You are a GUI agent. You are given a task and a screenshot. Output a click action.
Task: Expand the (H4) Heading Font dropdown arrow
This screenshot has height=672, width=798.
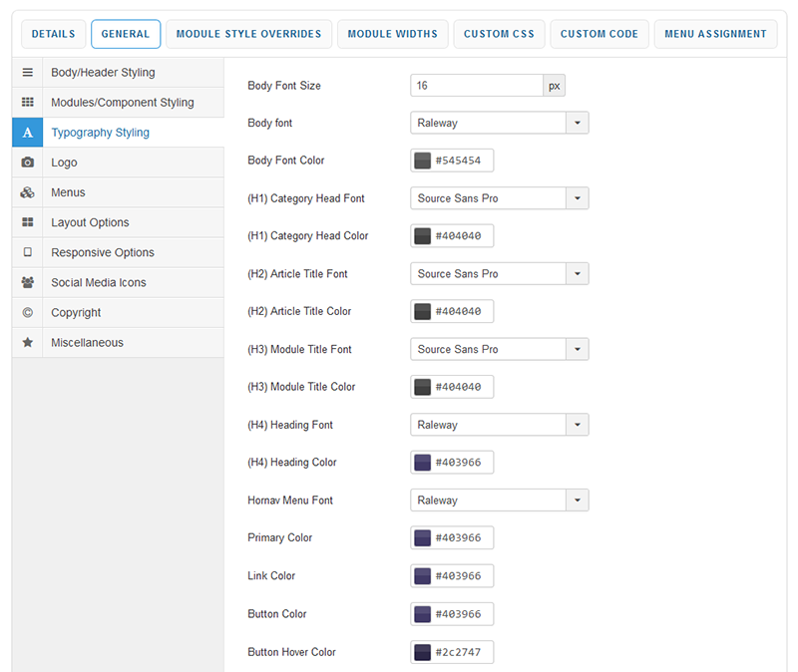pos(577,425)
